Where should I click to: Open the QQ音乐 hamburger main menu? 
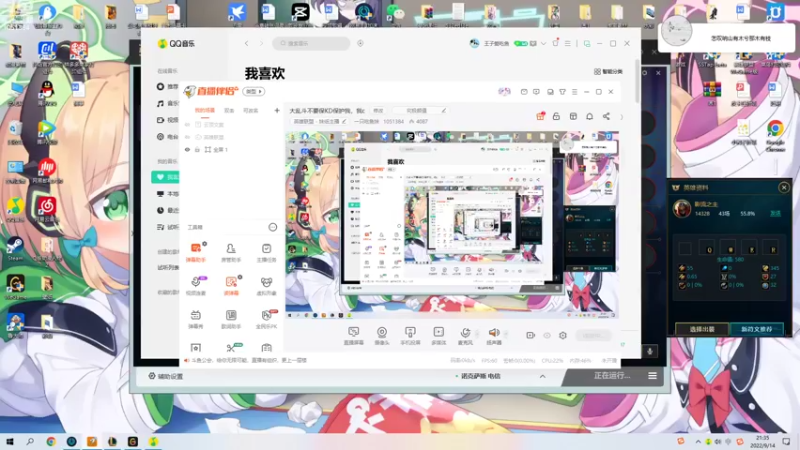(567, 44)
